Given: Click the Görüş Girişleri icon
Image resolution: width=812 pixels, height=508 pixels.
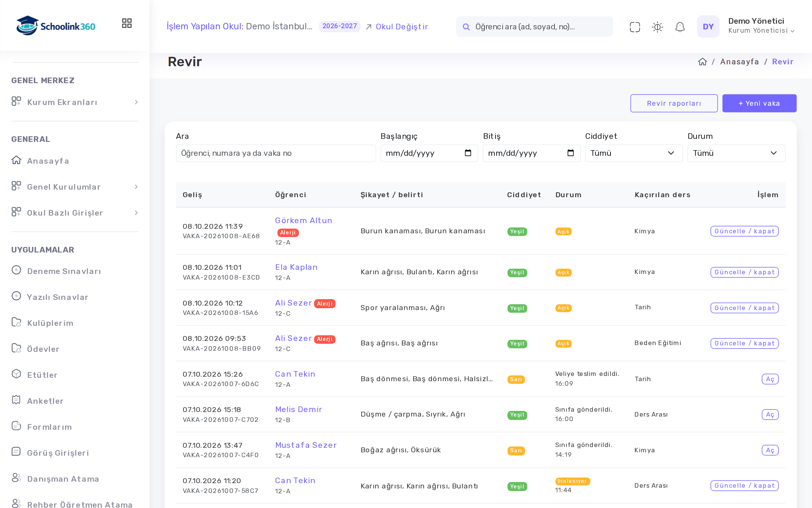Looking at the screenshot, I should pos(16,452).
